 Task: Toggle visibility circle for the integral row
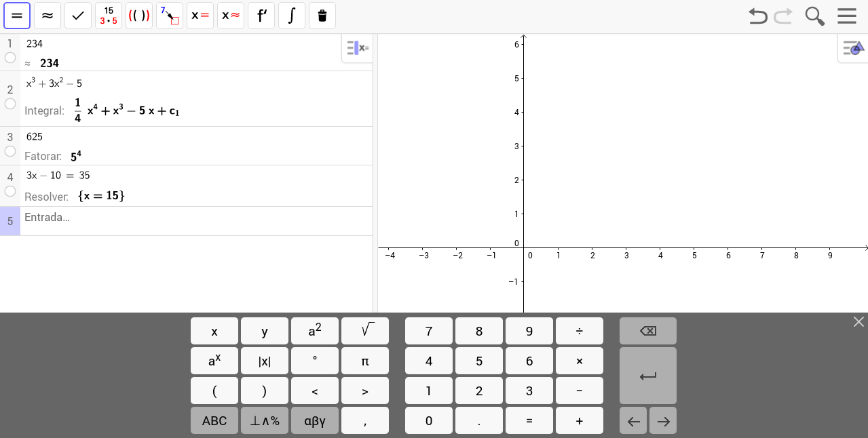click(10, 104)
